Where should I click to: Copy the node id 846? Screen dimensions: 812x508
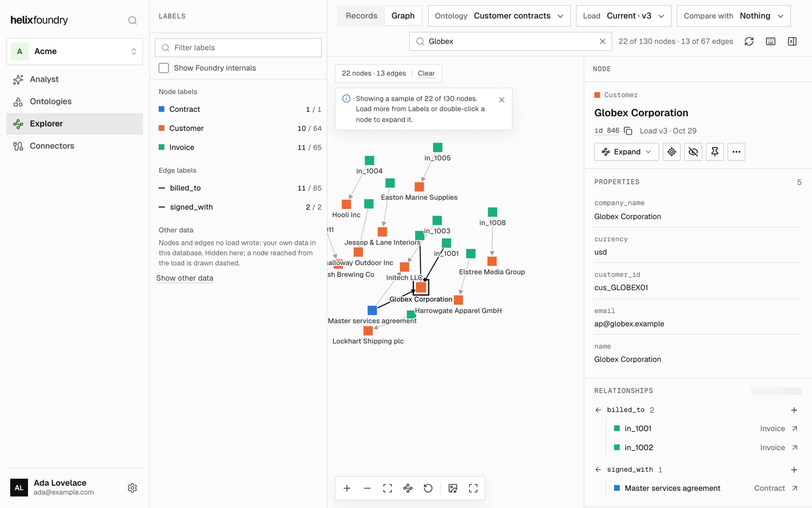click(x=628, y=131)
